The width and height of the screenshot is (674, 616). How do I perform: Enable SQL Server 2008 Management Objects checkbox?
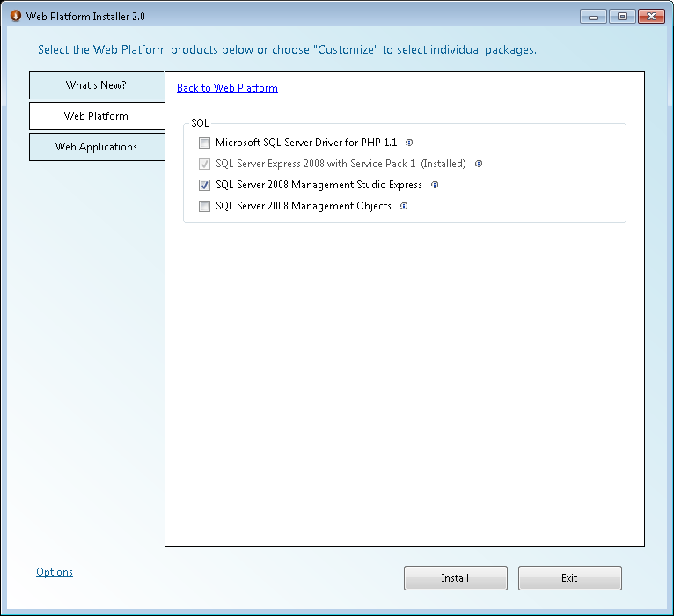205,206
